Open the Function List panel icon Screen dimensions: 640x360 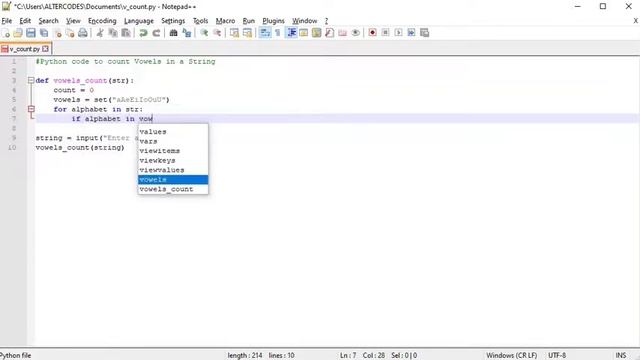[330, 33]
